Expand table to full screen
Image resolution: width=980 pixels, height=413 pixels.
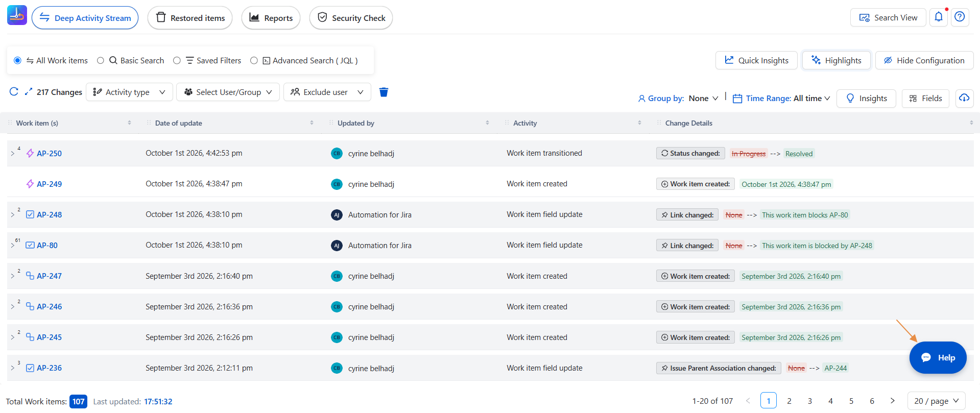point(29,92)
